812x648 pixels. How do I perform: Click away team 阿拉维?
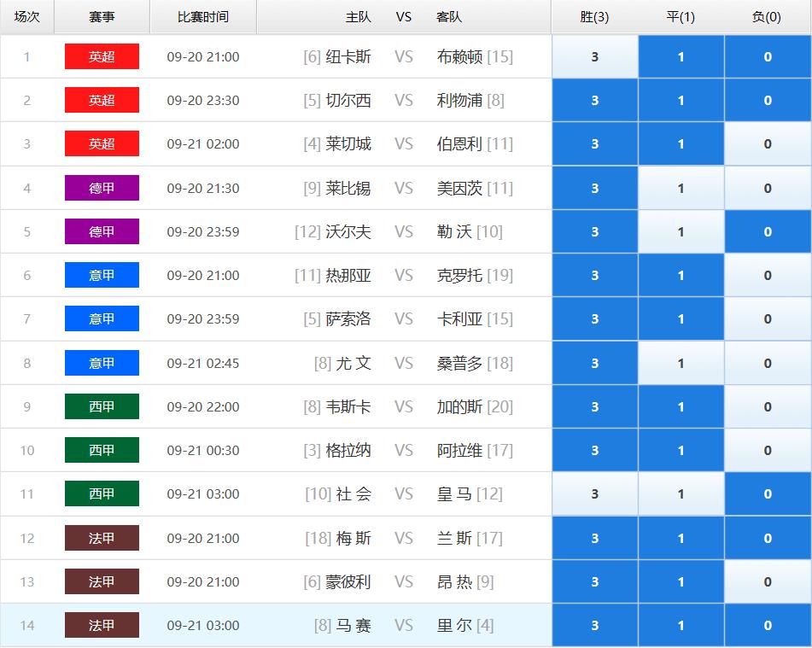460,450
